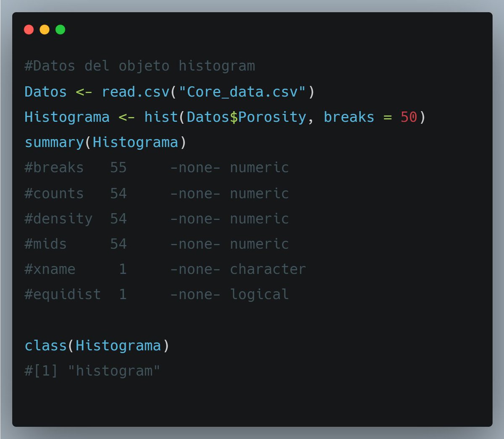Click 'read.csv' function name
The height and width of the screenshot is (439, 504).
pyautogui.click(x=136, y=92)
